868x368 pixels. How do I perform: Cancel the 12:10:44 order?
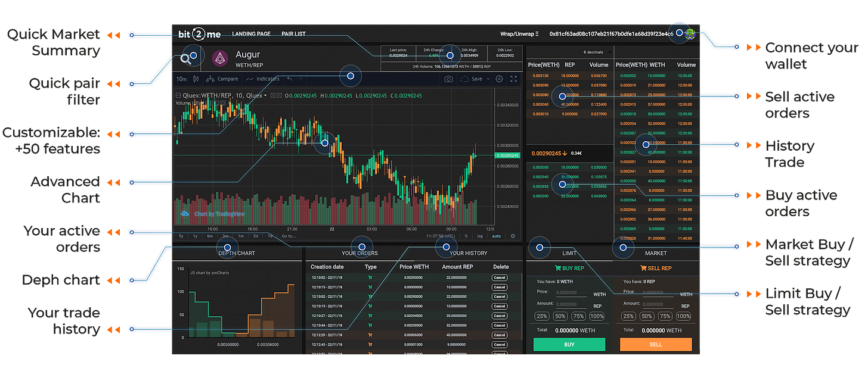(x=500, y=326)
